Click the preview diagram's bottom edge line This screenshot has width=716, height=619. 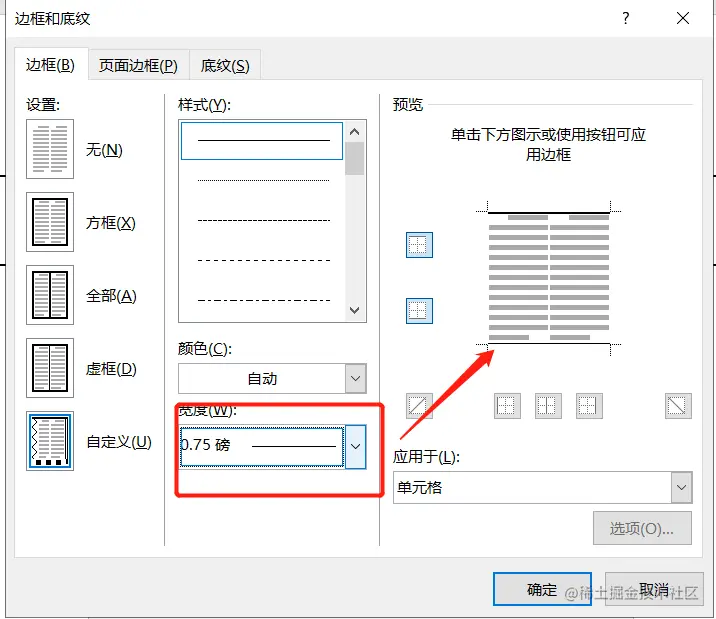(x=549, y=343)
